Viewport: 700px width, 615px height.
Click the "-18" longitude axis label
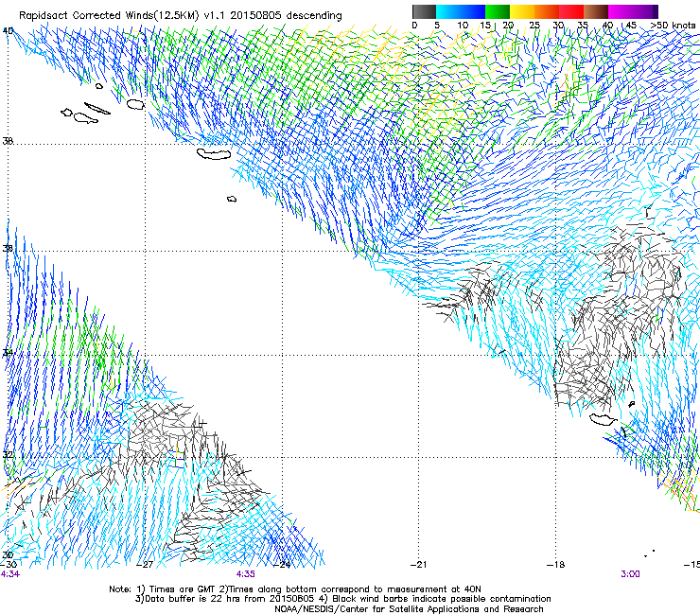tap(556, 564)
